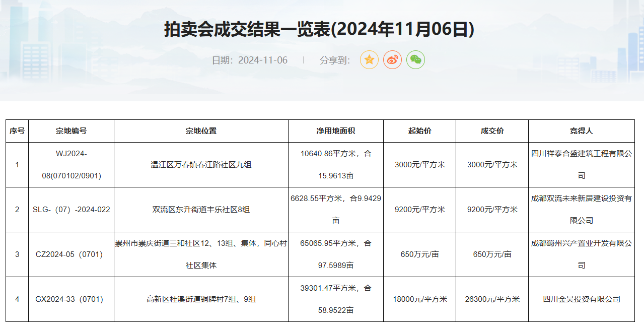Screen dimensions: 644x328
Task: Click the yellow star favorite share icon
Action: pyautogui.click(x=369, y=60)
